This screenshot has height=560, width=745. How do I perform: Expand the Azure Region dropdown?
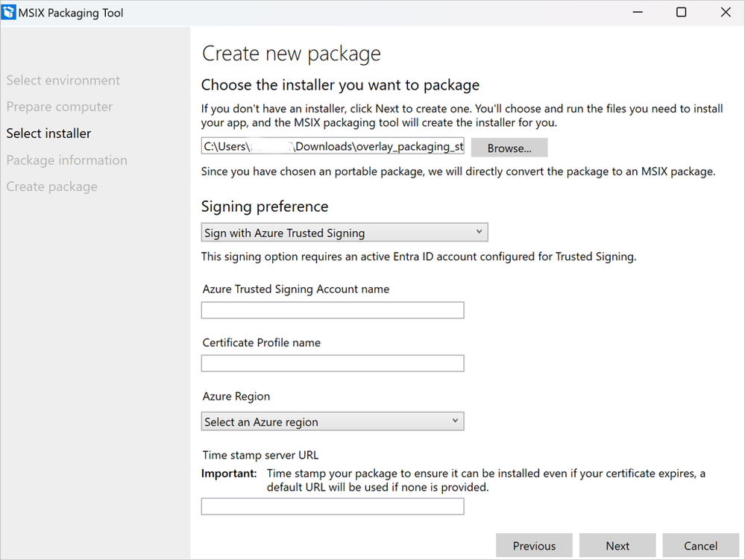point(333,421)
